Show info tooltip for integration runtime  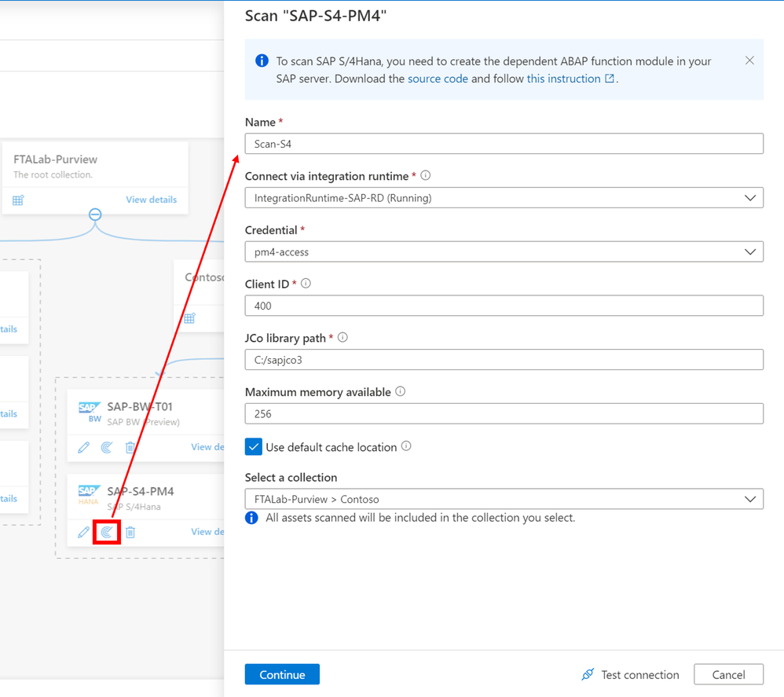(x=426, y=175)
